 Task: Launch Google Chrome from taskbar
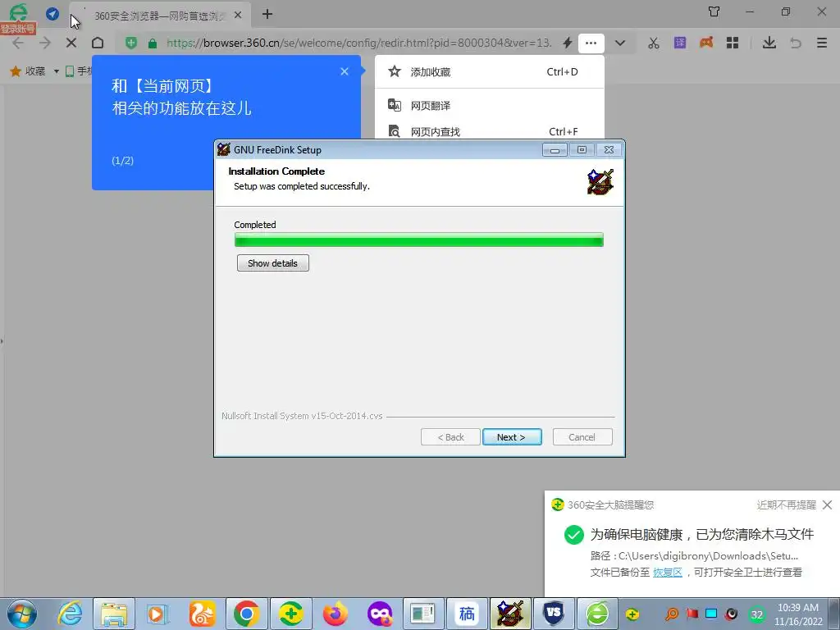(246, 614)
